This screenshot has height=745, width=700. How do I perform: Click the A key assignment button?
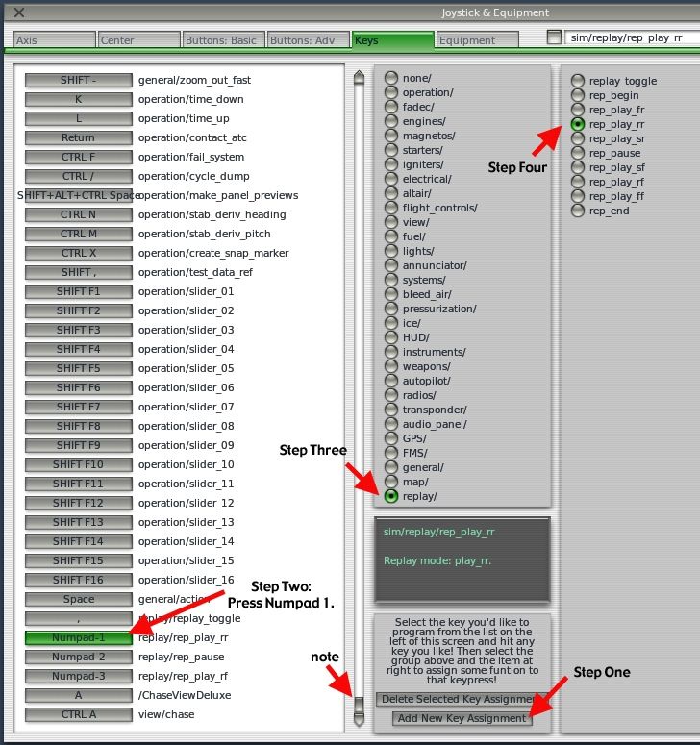coord(79,695)
